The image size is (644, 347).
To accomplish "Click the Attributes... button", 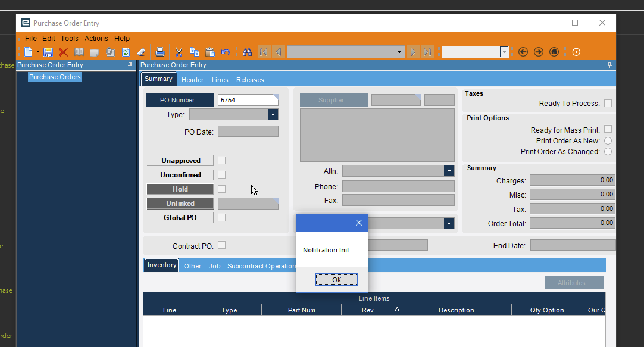I will (x=574, y=283).
